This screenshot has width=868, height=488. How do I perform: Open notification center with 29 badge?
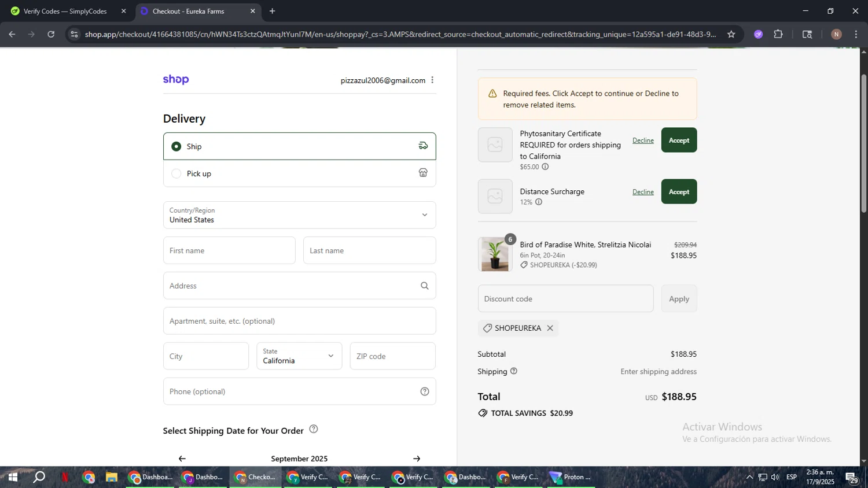pos(851,478)
